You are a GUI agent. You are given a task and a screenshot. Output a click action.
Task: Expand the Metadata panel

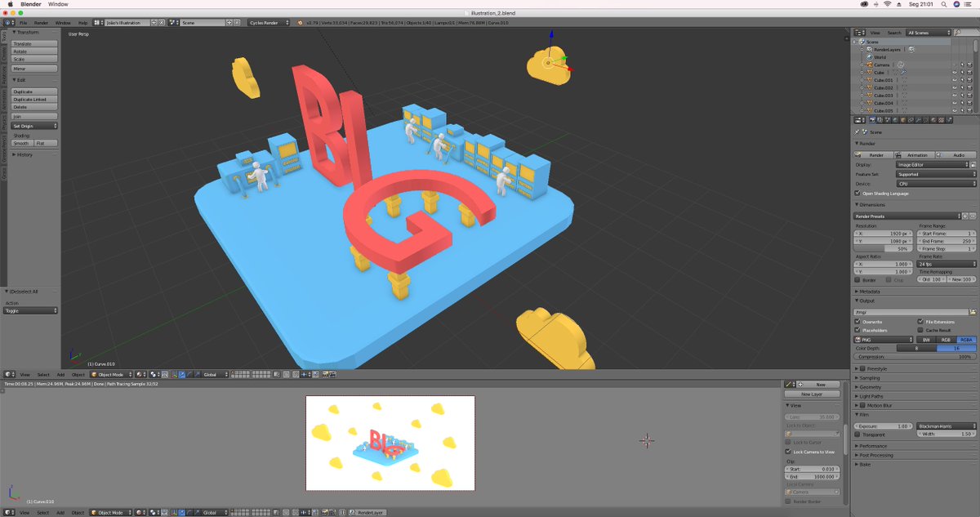point(869,291)
